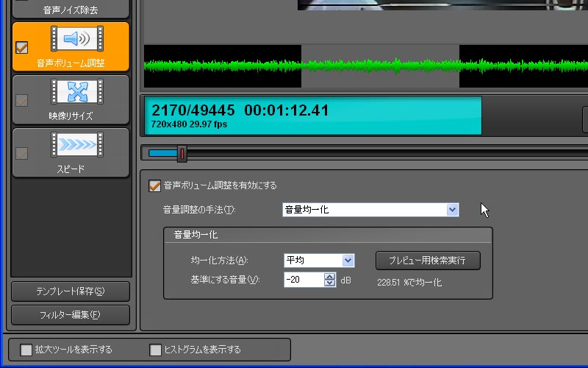Click the green audio waveform display
The width and height of the screenshot is (588, 368).
(366, 66)
